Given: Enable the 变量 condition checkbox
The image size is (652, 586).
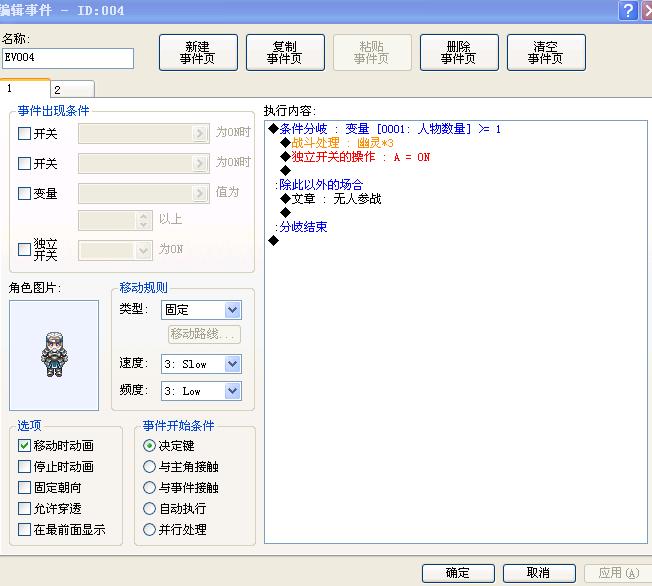Looking at the screenshot, I should click(24, 193).
